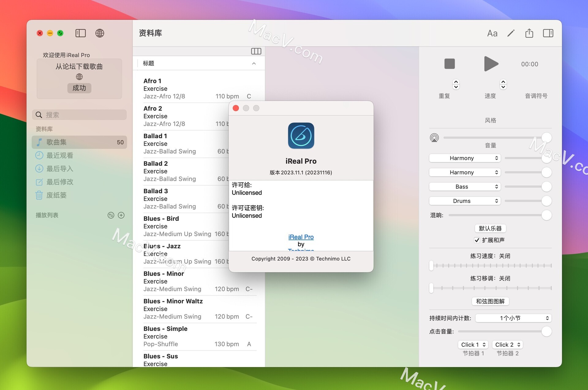Click the default instruments button
The height and width of the screenshot is (390, 588).
(490, 228)
